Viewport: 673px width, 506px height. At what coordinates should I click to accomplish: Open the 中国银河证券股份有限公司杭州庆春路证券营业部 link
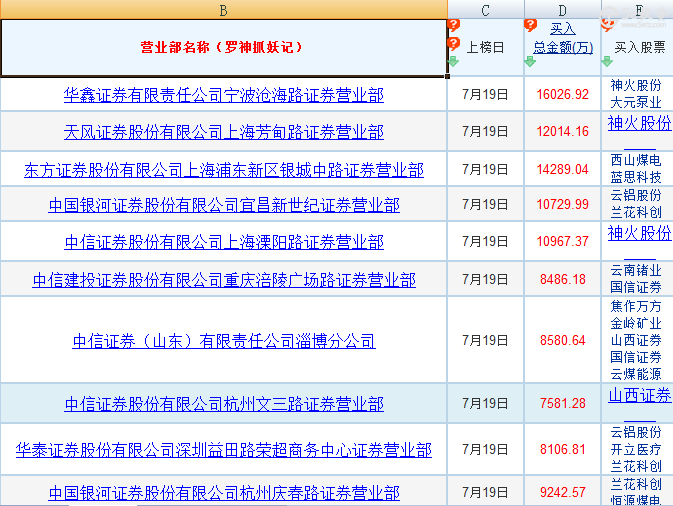click(224, 493)
